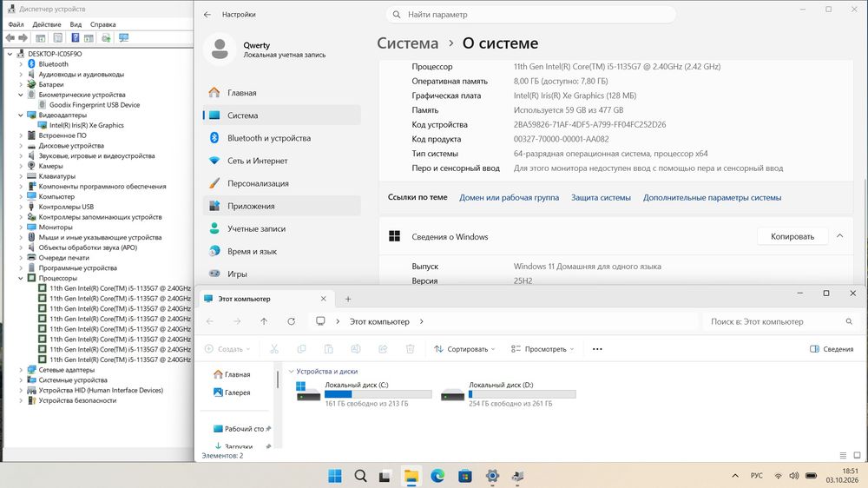Click the Back arrow in Device Manager toolbar
Viewport: 868px width, 488px height.
pyautogui.click(x=10, y=37)
